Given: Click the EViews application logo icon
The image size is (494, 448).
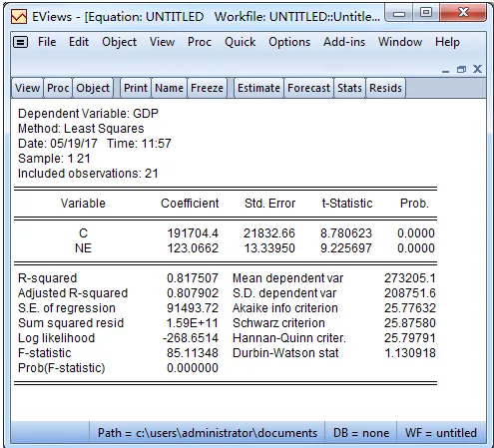Looking at the screenshot, I should (19, 17).
